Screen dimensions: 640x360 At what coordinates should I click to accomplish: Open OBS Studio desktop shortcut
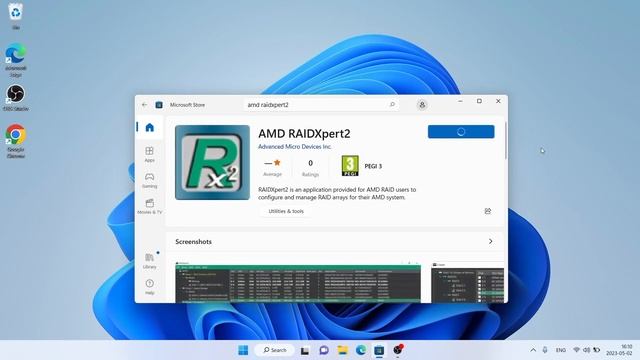point(16,98)
